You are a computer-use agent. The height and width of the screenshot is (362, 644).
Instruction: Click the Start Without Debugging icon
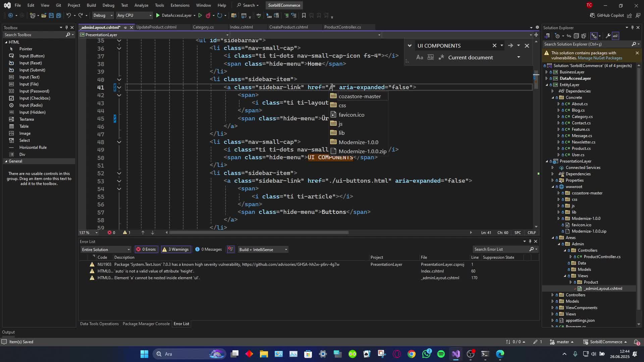(200, 15)
